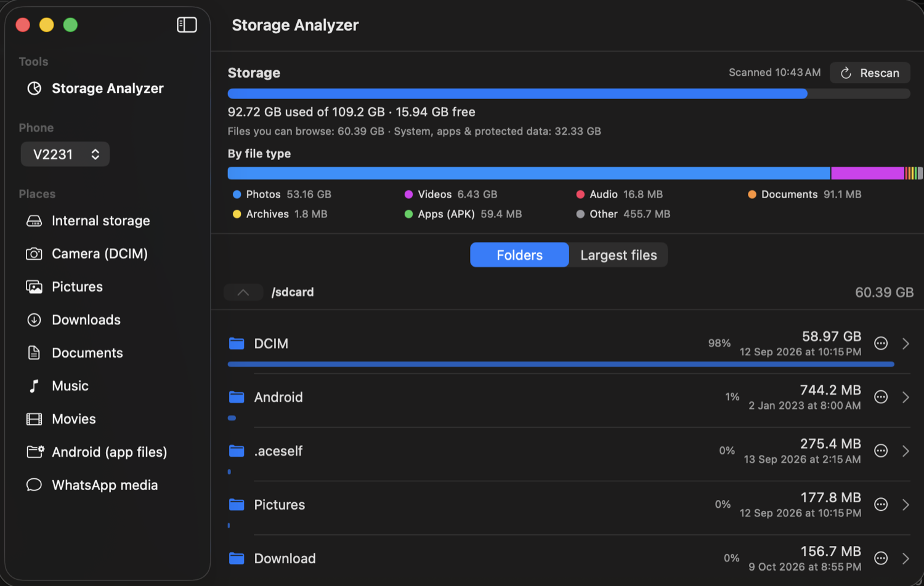924x586 pixels.
Task: Click the DCIM 98% usage bar
Action: (561, 364)
